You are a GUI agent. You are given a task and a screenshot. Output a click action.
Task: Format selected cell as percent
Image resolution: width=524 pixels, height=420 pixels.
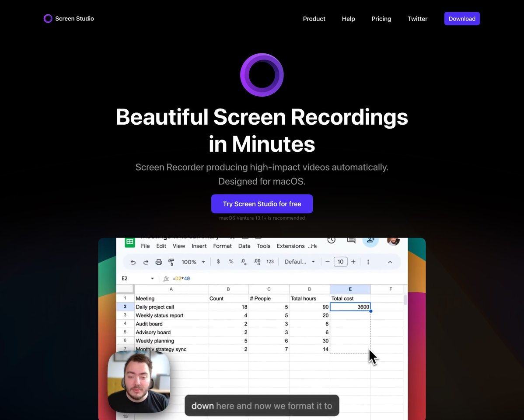coord(231,261)
